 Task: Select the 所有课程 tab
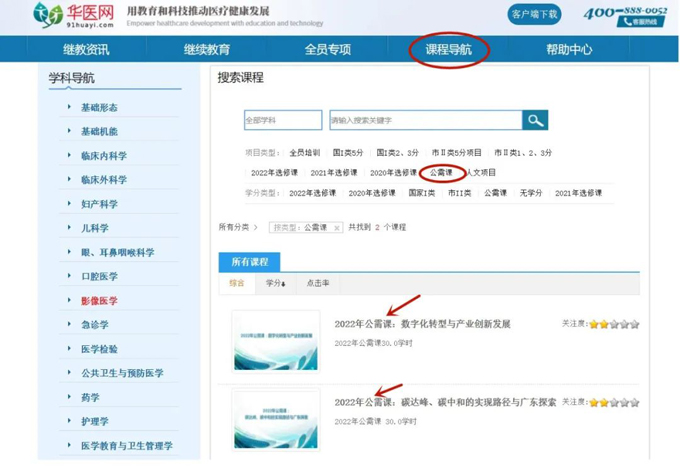coord(249,262)
